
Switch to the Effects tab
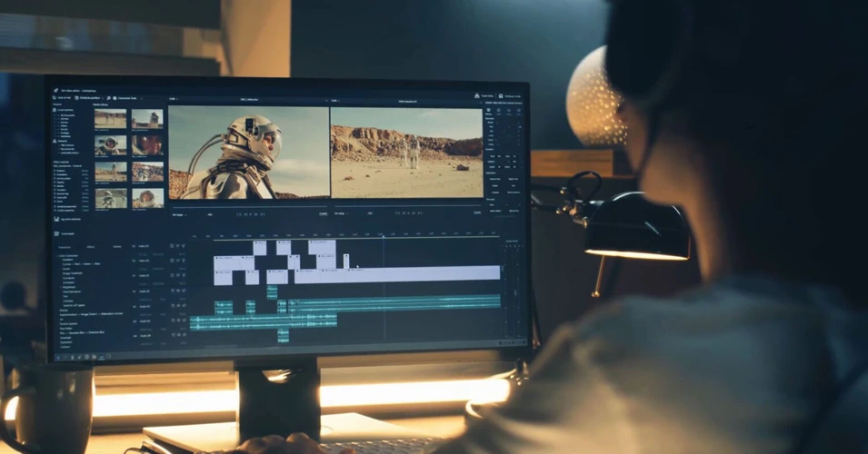90,247
